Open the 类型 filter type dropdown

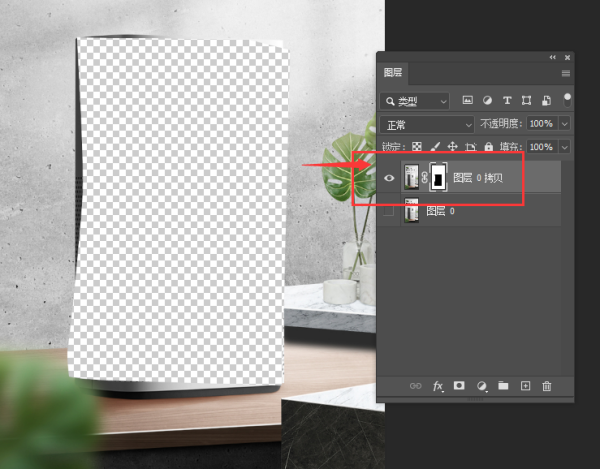417,101
